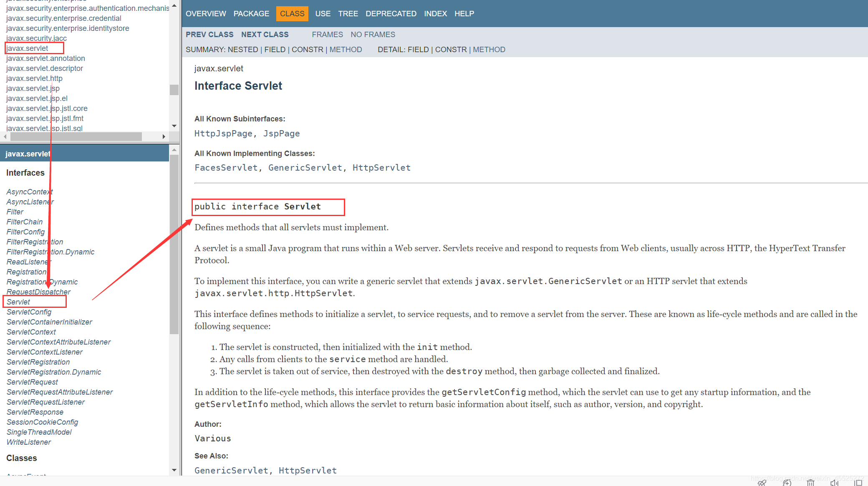Open the TREE navigation tab
The height and width of the screenshot is (486, 868).
[348, 14]
